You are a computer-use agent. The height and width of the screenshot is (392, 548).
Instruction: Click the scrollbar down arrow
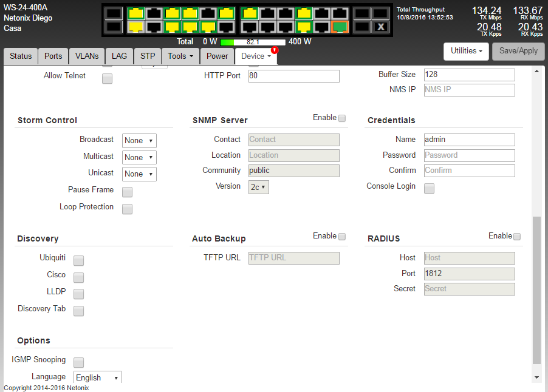(x=536, y=377)
